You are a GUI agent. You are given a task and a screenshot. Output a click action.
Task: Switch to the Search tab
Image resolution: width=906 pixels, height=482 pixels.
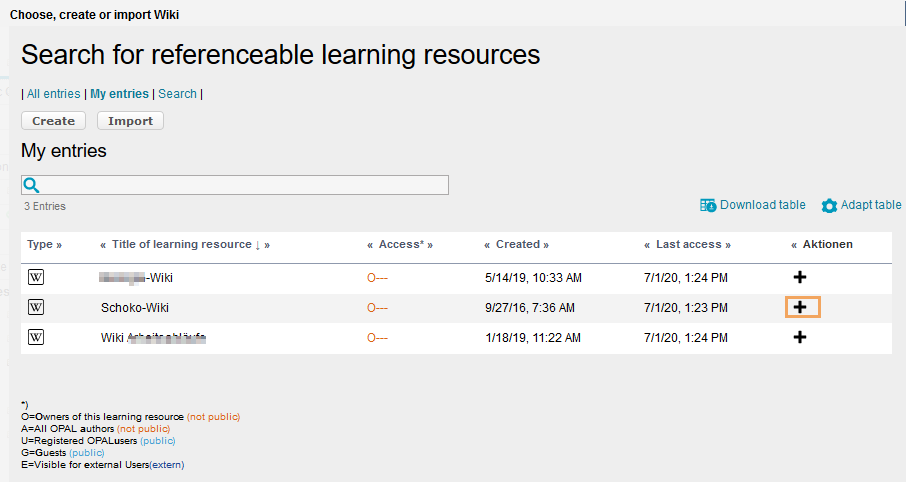177,94
